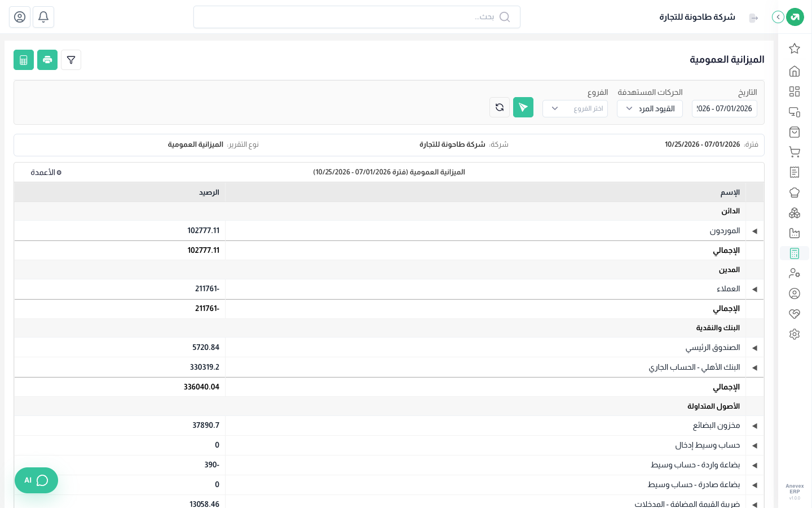Click the التاريخ date range field
This screenshot has width=812, height=508.
[725, 108]
